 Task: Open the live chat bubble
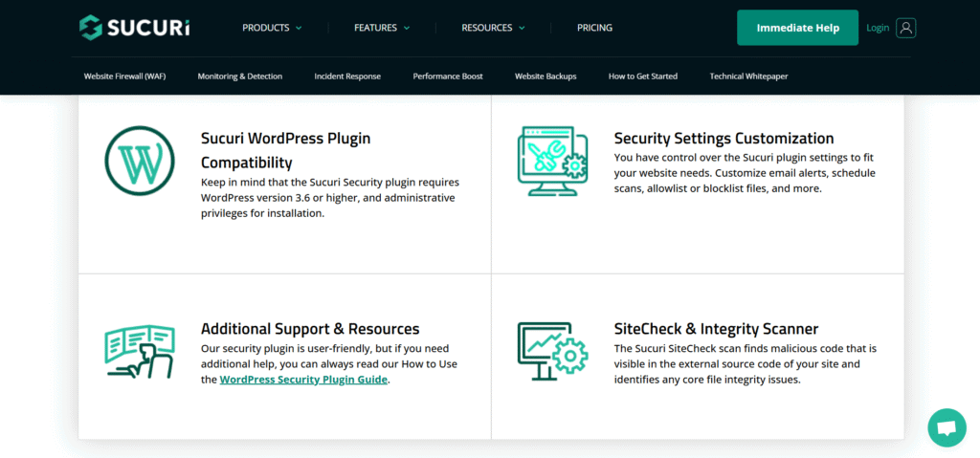click(x=947, y=427)
